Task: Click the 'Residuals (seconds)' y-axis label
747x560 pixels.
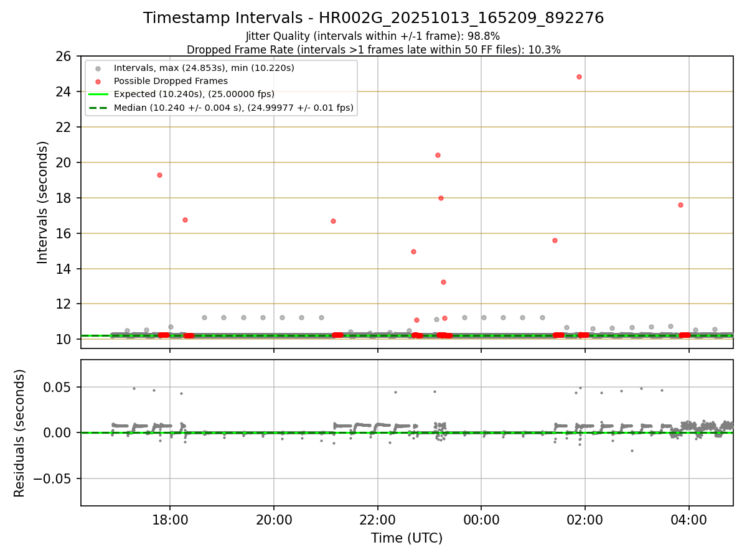Action: click(20, 433)
